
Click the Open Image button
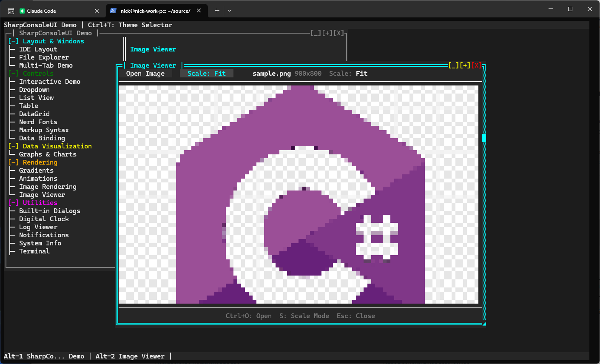click(x=145, y=73)
